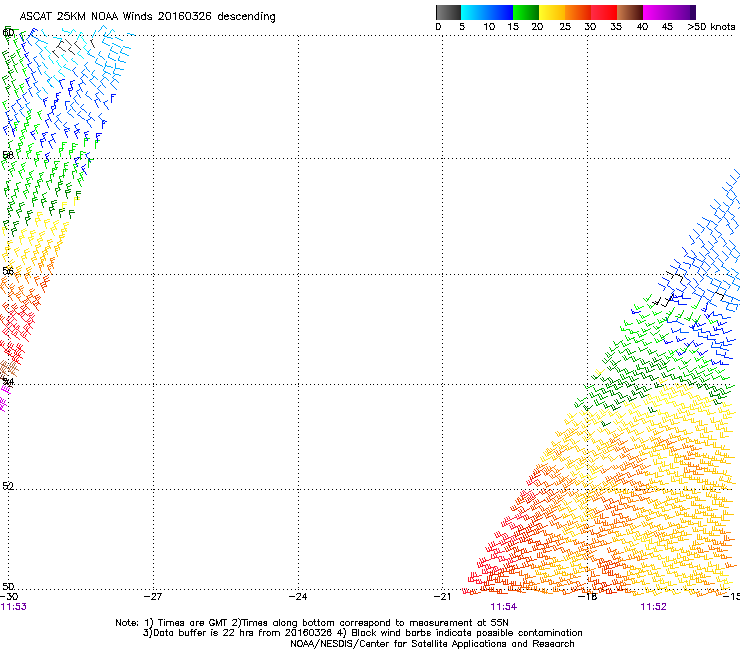Click the '20' legend scale label
This screenshot has height=650, width=740.
(x=537, y=27)
